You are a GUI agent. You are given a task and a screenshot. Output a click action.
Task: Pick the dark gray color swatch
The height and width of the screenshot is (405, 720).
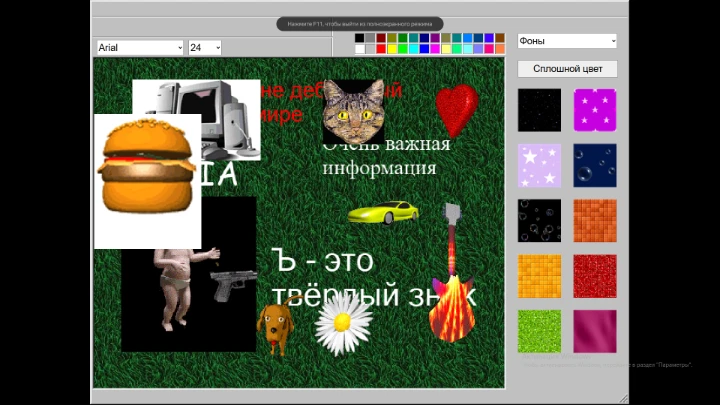(x=370, y=38)
